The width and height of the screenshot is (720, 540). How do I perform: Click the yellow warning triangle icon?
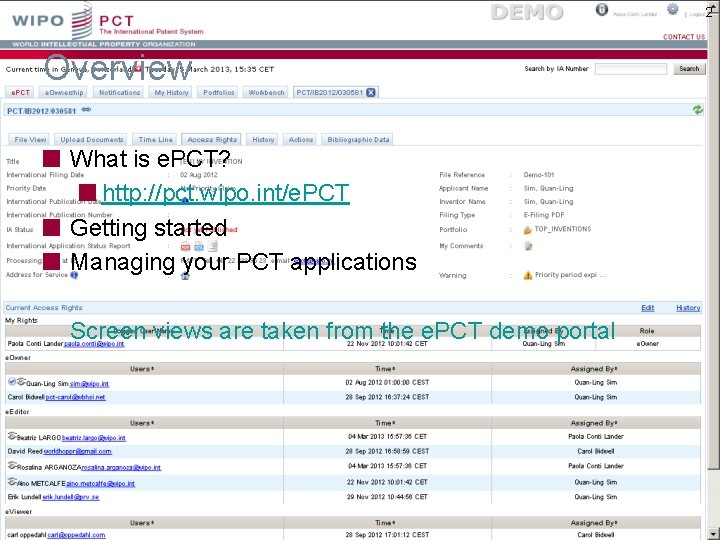click(528, 275)
